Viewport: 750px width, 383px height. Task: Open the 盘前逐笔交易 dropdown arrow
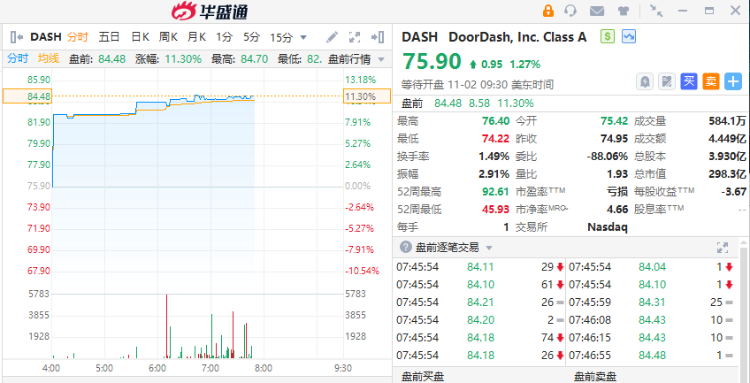coord(489,248)
